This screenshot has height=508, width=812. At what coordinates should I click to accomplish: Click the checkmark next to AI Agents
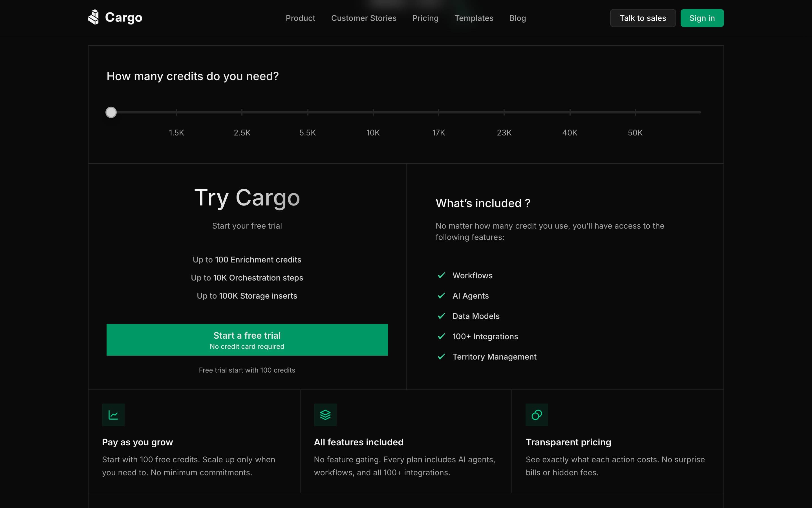tap(441, 296)
